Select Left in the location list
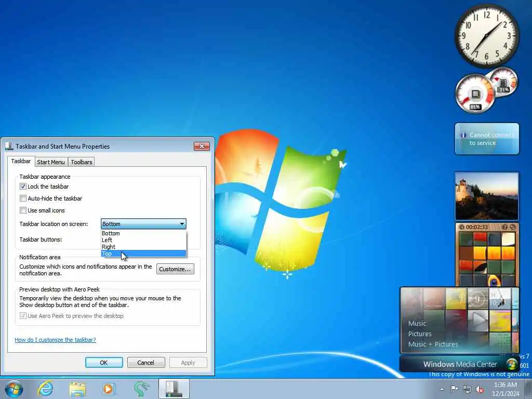This screenshot has width=532, height=399. coord(143,240)
